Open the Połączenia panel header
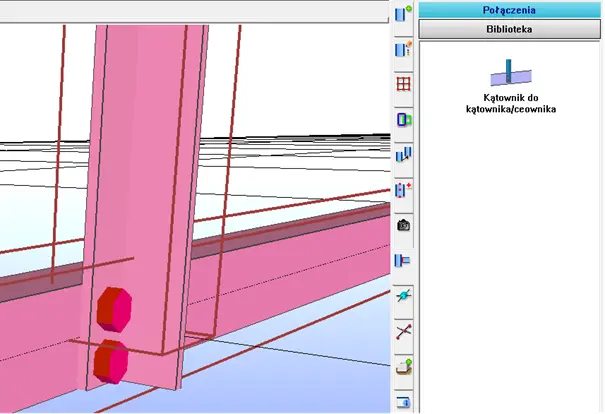Screen dimensions: 605x414 (511, 10)
